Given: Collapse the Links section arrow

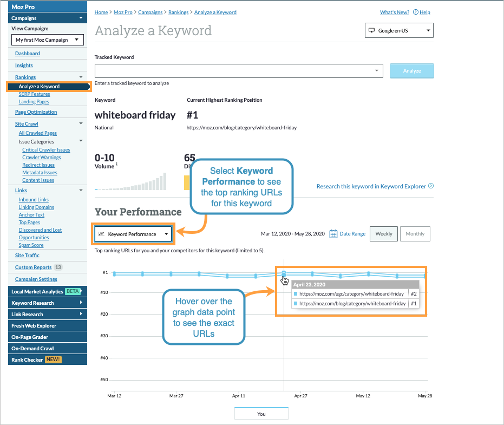Looking at the screenshot, I should point(81,191).
